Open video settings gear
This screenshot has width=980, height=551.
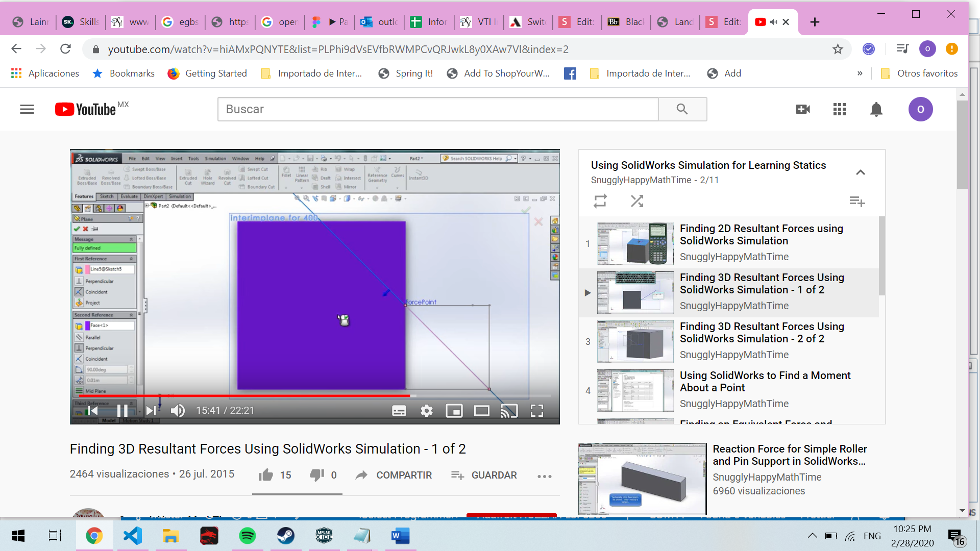point(427,411)
